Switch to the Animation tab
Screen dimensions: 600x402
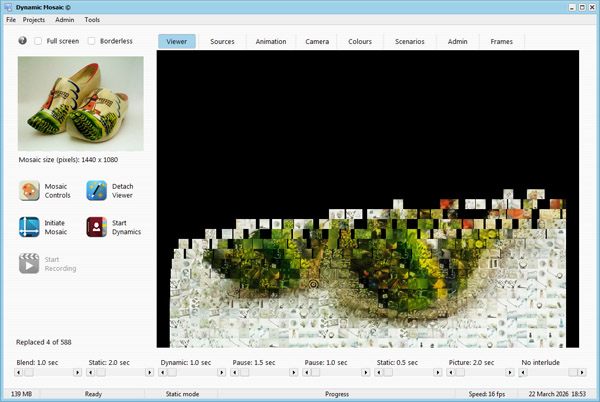click(x=270, y=41)
